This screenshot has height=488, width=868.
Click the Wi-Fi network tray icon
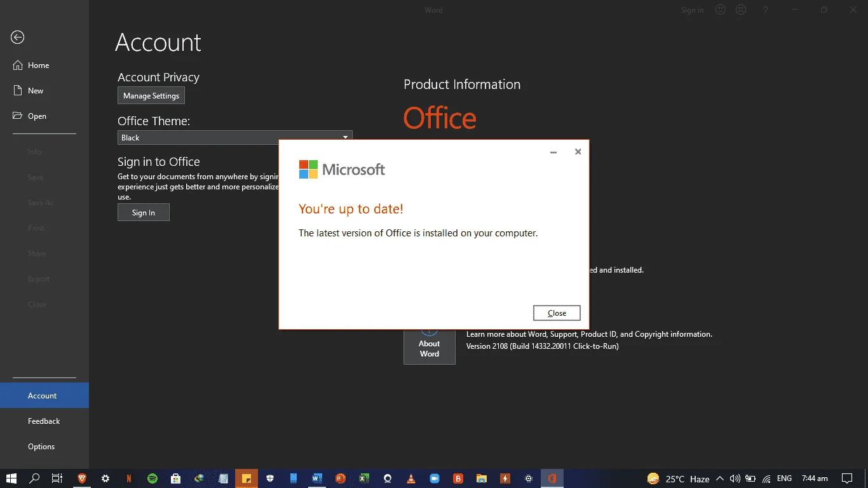766,478
